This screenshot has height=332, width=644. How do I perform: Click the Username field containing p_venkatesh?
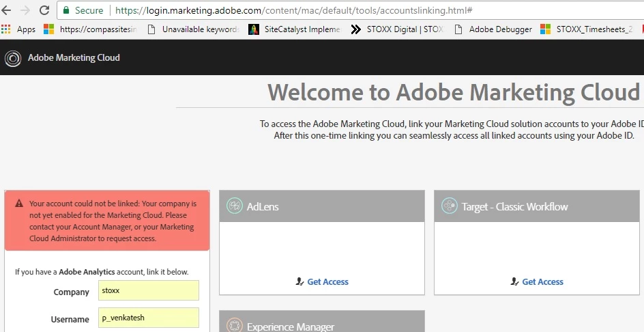point(149,318)
